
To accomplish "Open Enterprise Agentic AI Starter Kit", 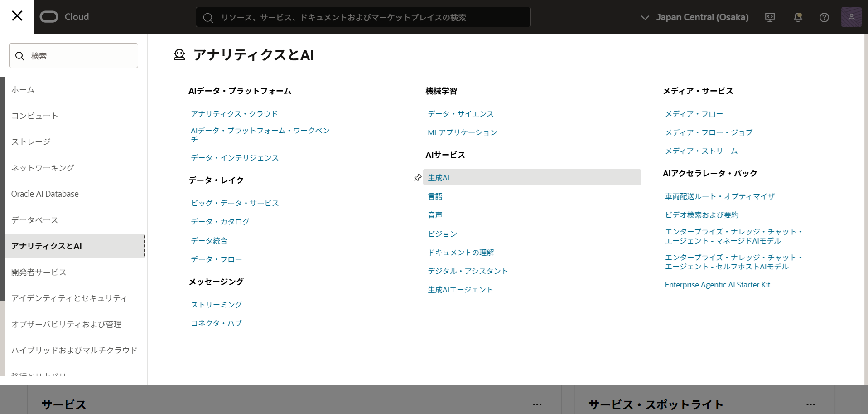I will (717, 285).
